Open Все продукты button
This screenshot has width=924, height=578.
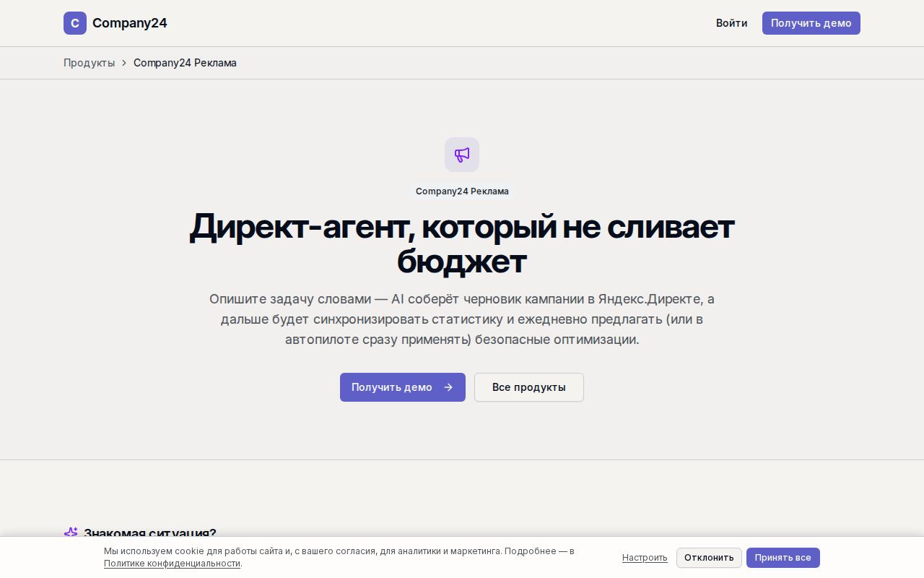(529, 387)
